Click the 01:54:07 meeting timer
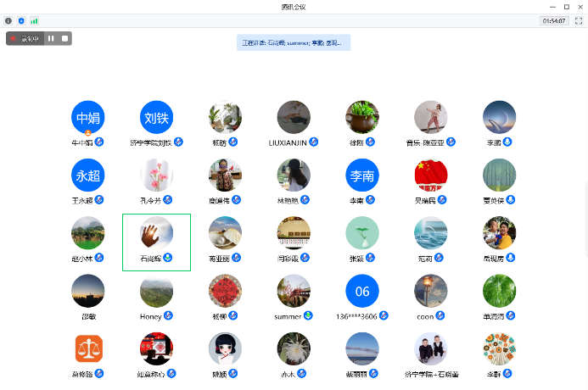This screenshot has height=390, width=588. 554,20
